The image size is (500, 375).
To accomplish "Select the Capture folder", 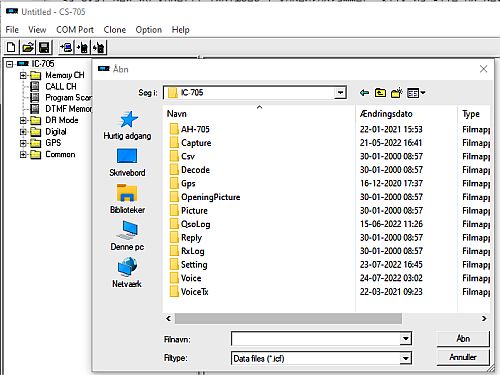I will pyautogui.click(x=190, y=143).
